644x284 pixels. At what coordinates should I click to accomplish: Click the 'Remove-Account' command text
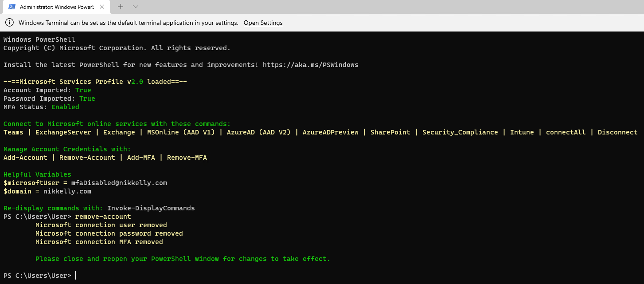87,158
